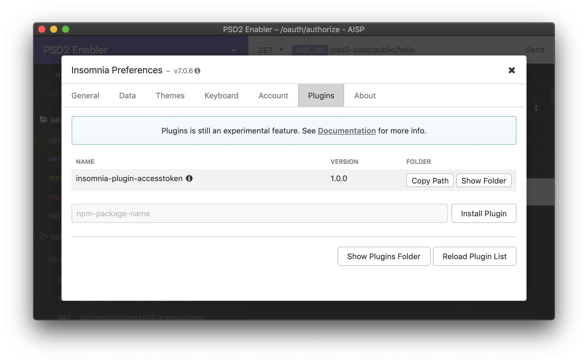Screen dimensions: 588x364
Task: Go to the Account tab
Action: (273, 96)
